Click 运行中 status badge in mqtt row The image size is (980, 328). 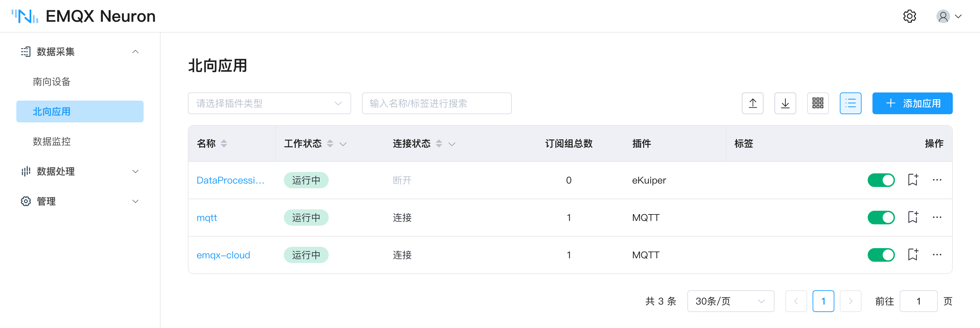pos(306,218)
